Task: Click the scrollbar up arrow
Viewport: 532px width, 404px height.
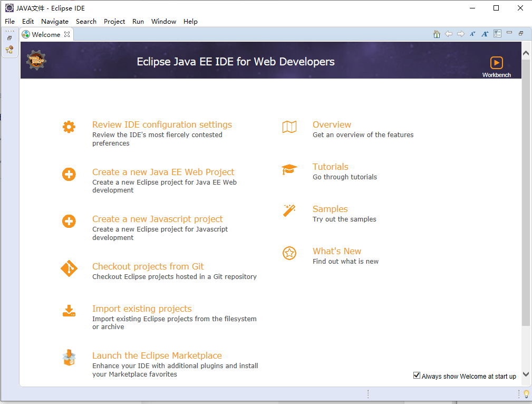Action: [526, 53]
